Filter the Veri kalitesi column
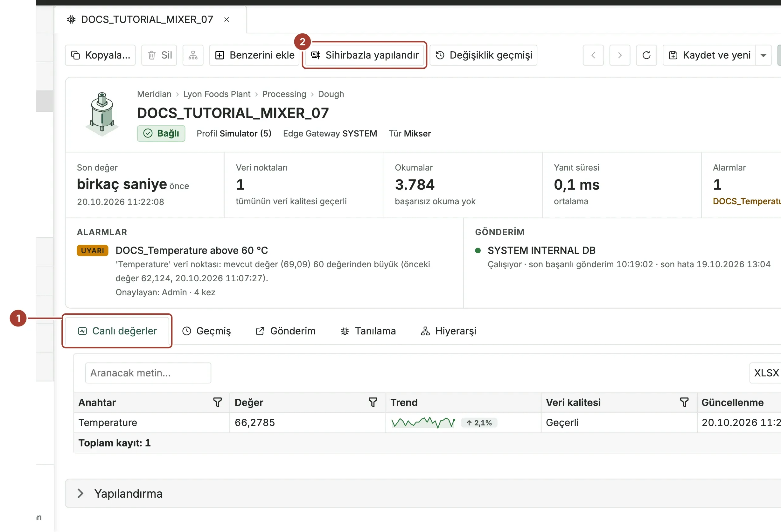 pyautogui.click(x=684, y=402)
